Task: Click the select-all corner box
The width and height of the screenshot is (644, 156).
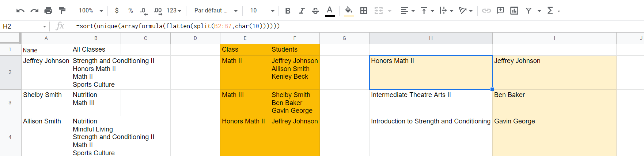Action: 10,38
